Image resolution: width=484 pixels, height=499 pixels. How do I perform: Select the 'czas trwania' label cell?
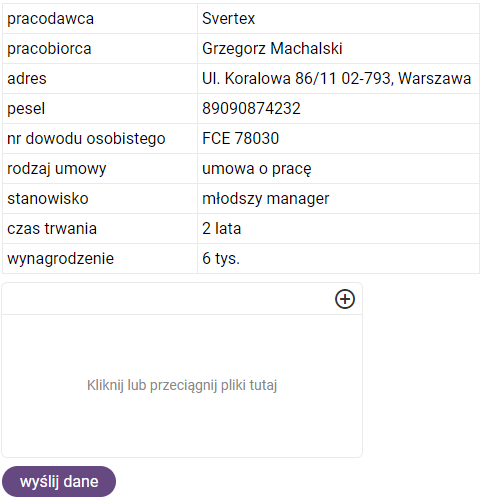click(100, 229)
